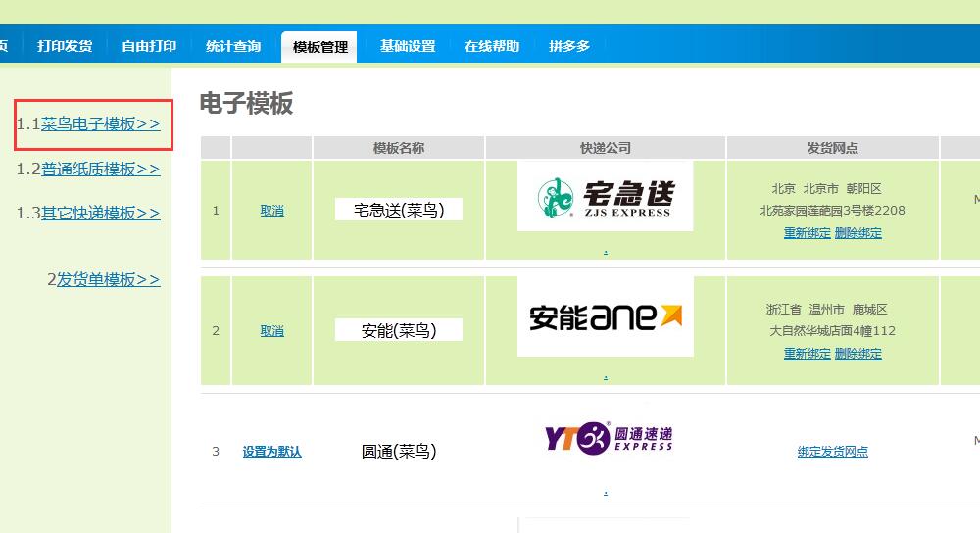Open 其它快递模板 sidebar link
The width and height of the screenshot is (980, 533).
coord(100,213)
